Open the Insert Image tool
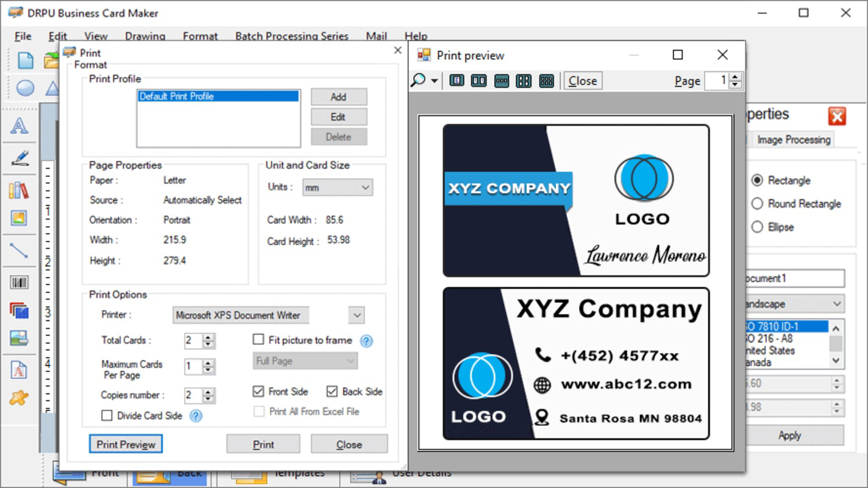868x488 pixels. tap(20, 218)
